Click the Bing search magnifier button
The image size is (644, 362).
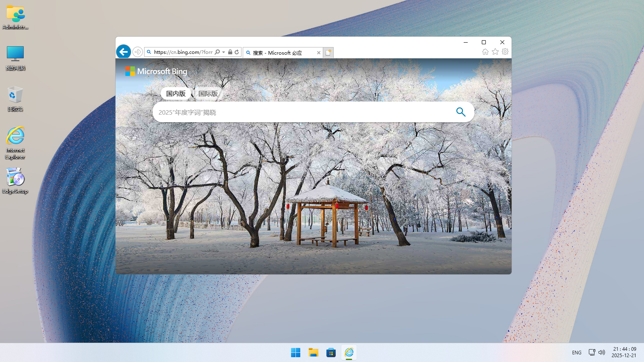coord(461,112)
